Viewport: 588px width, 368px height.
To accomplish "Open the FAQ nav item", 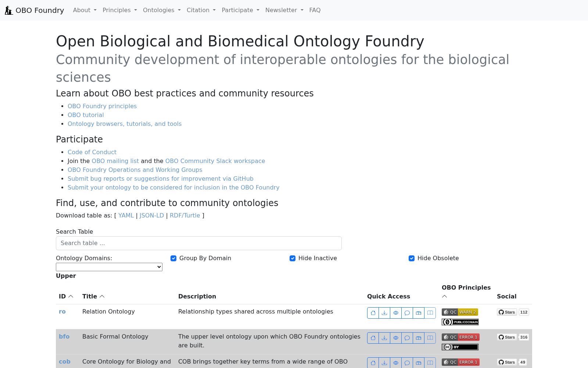I will pyautogui.click(x=315, y=10).
